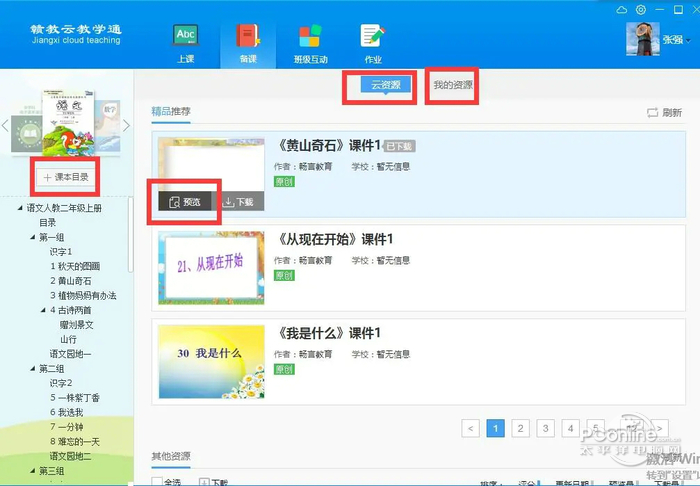Switch to the 我的资源 tab
700x486 pixels.
pyautogui.click(x=453, y=85)
